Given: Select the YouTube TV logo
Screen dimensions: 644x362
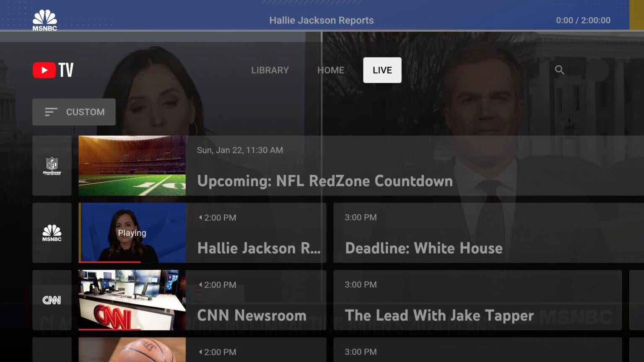Looking at the screenshot, I should click(53, 70).
